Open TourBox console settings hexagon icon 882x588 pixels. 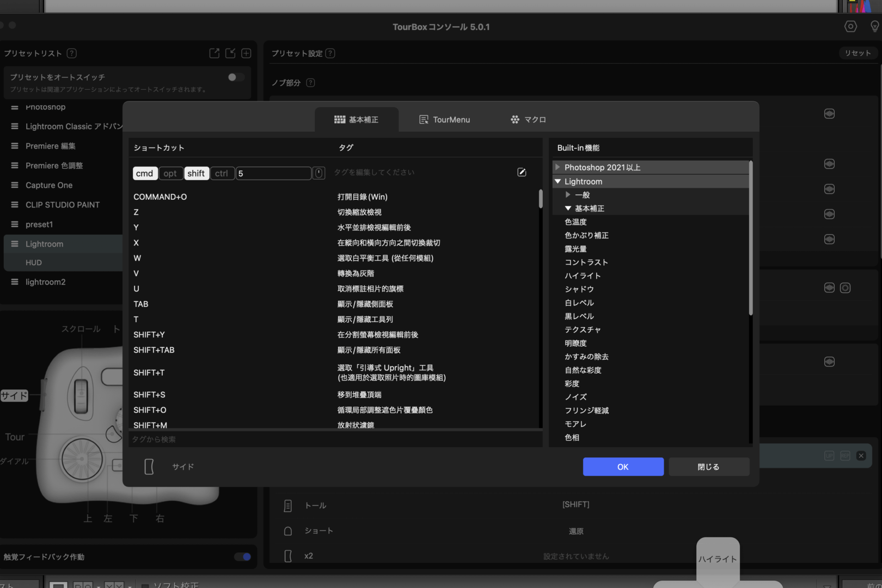[x=850, y=26]
